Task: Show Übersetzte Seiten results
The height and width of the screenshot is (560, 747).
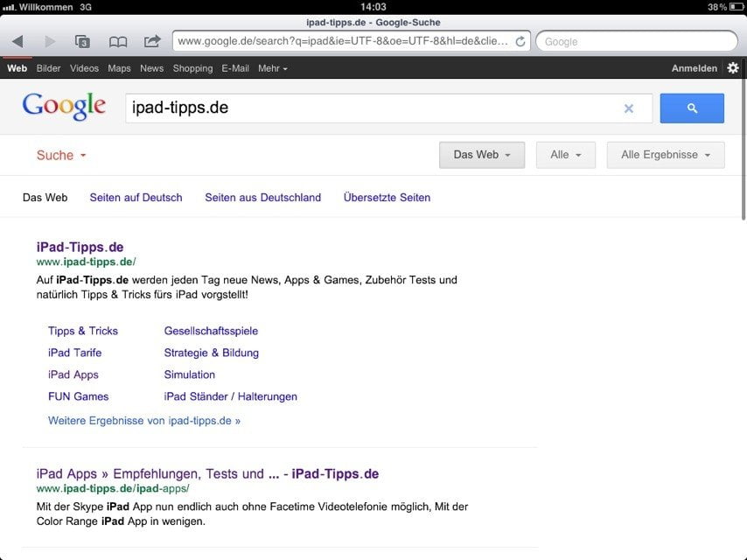Action: pyautogui.click(x=387, y=197)
